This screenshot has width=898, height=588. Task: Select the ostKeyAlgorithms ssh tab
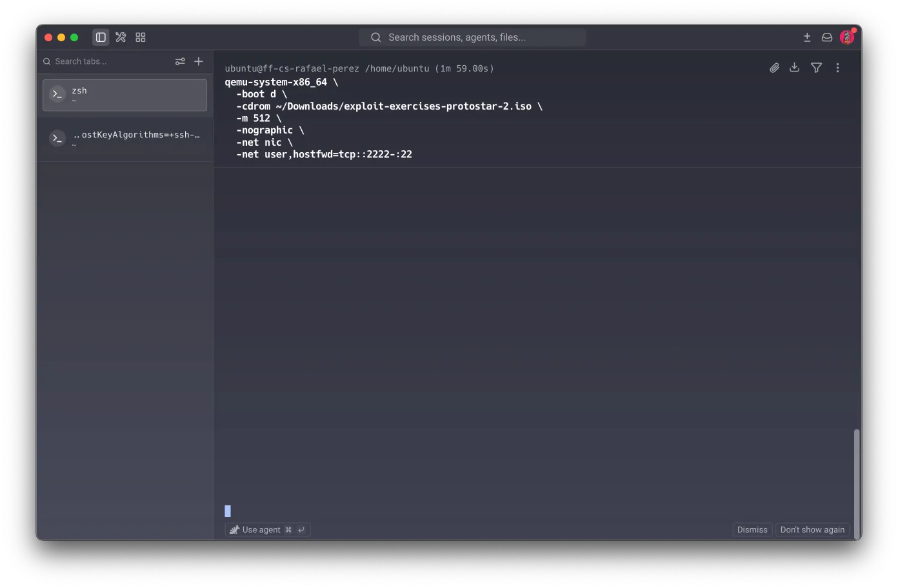pyautogui.click(x=125, y=139)
